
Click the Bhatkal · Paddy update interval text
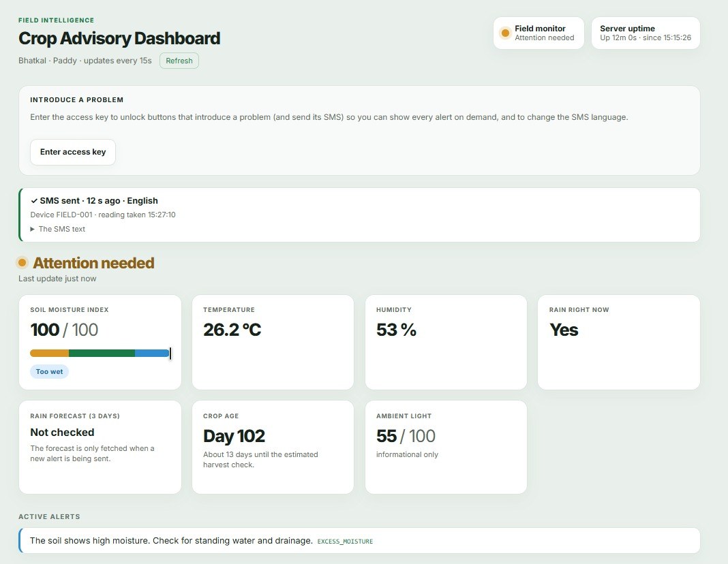pos(85,61)
